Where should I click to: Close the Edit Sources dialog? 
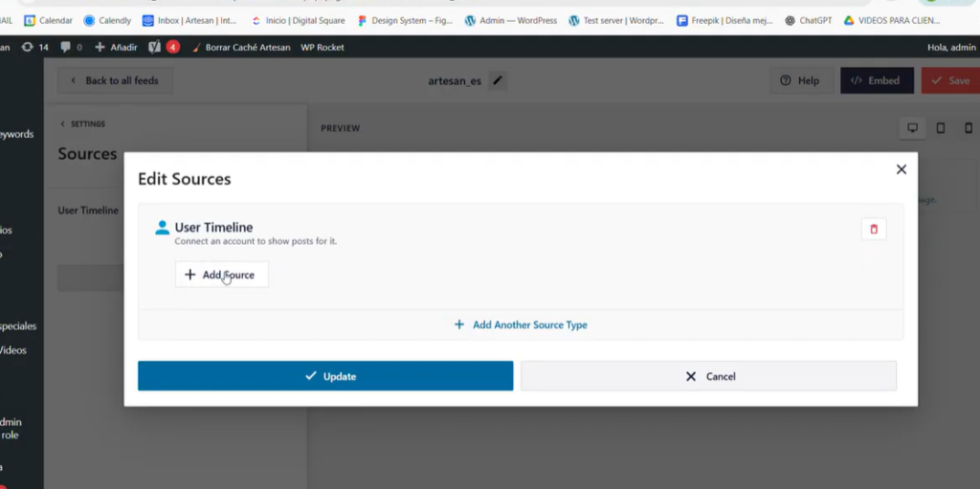click(x=901, y=169)
